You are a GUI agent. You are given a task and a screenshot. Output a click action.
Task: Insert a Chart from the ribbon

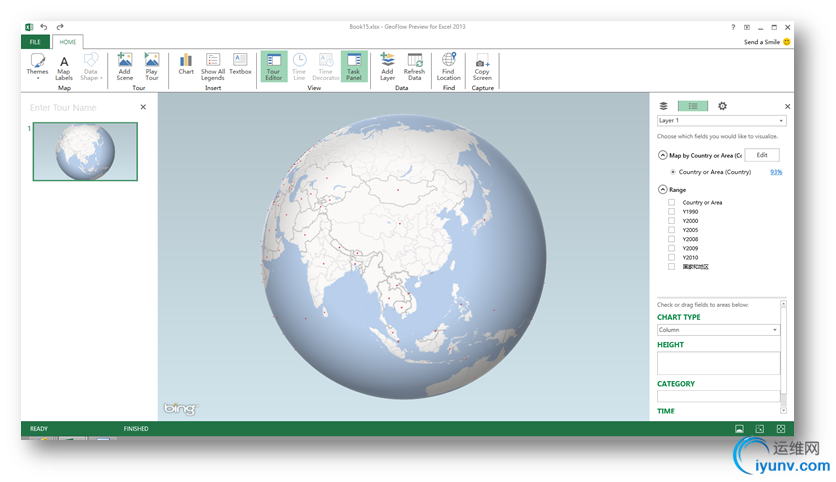point(186,64)
